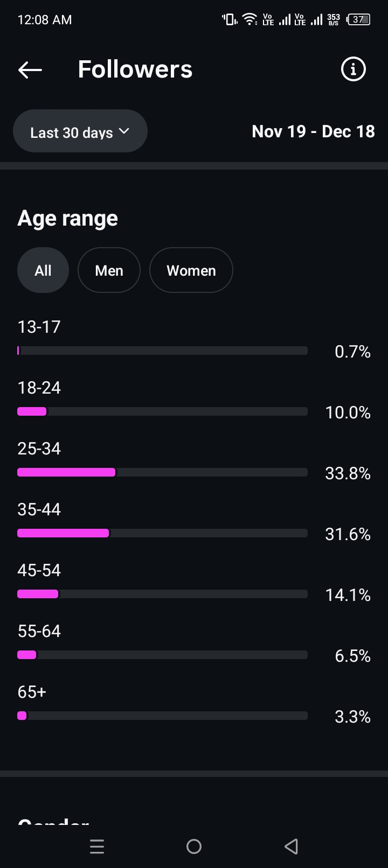Tap the 33.8% percentage value
The image size is (388, 868).
(348, 473)
